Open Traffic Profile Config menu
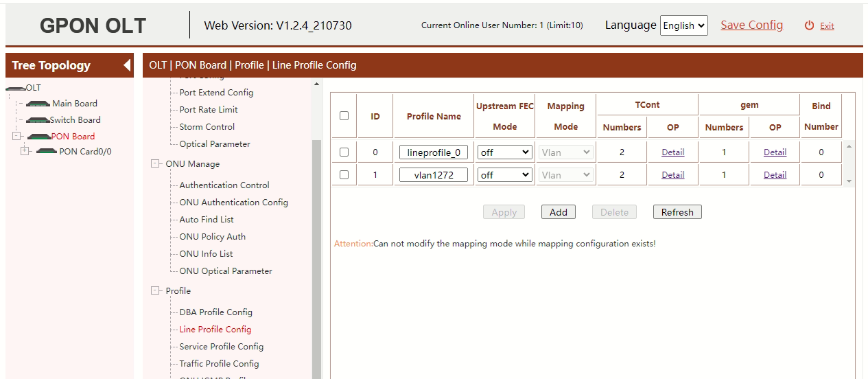Viewport: 868px width, 379px height. point(220,364)
